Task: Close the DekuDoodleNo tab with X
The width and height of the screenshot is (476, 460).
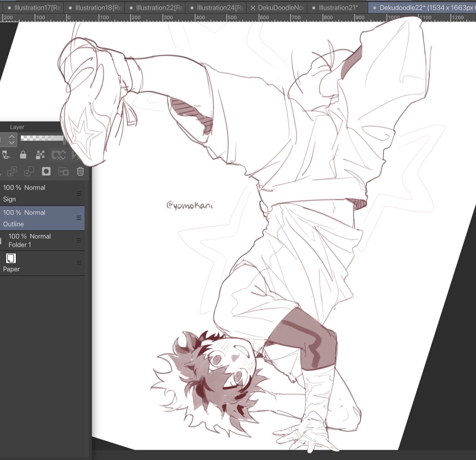Action: click(253, 8)
